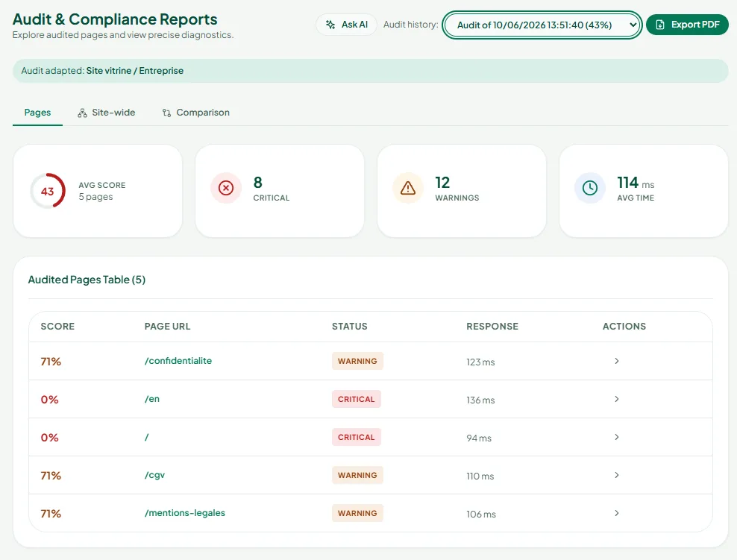
Task: Click the PDF document icon in Export PDF
Action: (x=660, y=25)
